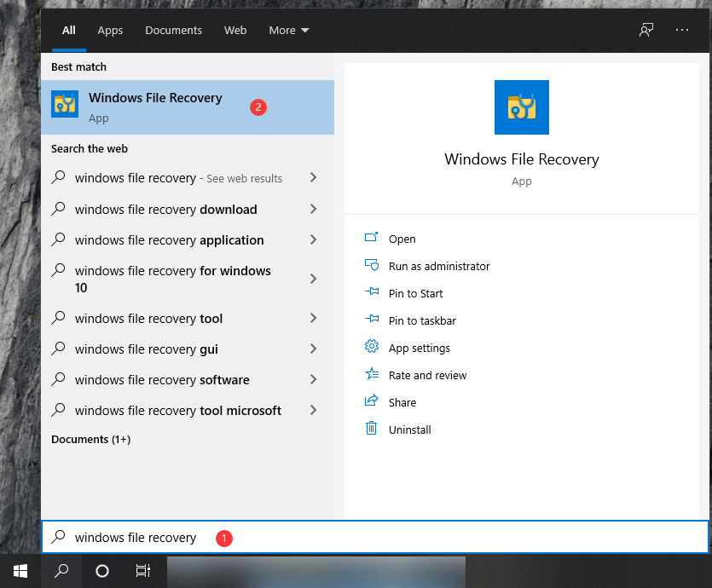Switch to the Documents tab
Image resolution: width=712 pixels, height=588 pixels.
(x=173, y=30)
